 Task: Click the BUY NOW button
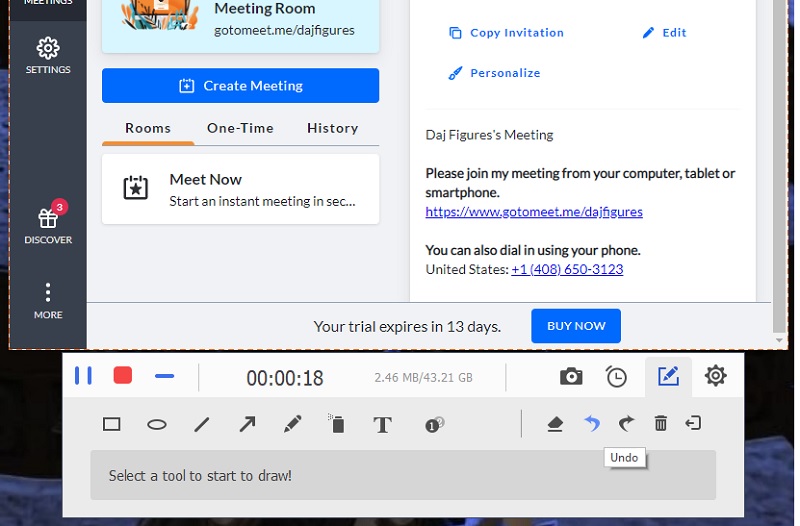pyautogui.click(x=576, y=326)
